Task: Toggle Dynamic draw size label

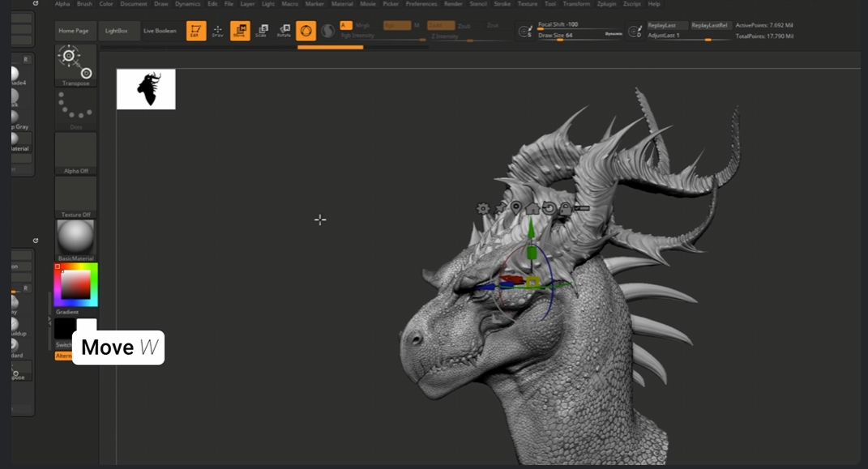Action: [x=614, y=34]
